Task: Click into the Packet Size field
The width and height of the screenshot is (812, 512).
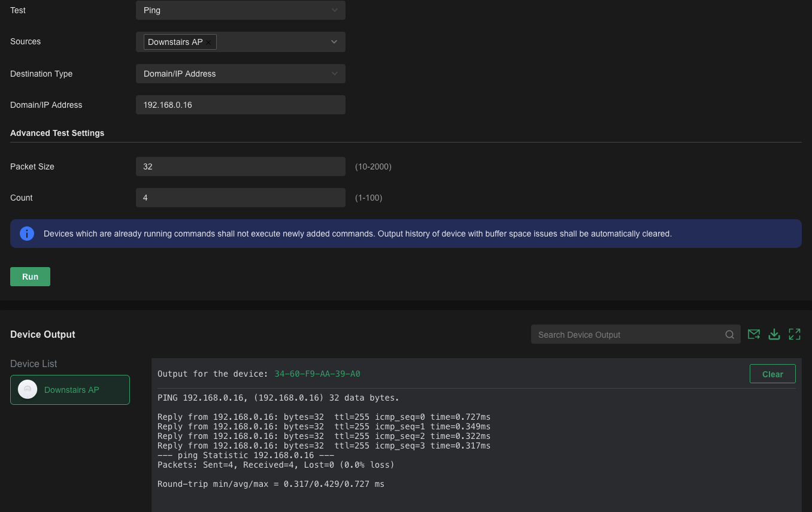Action: [x=240, y=166]
